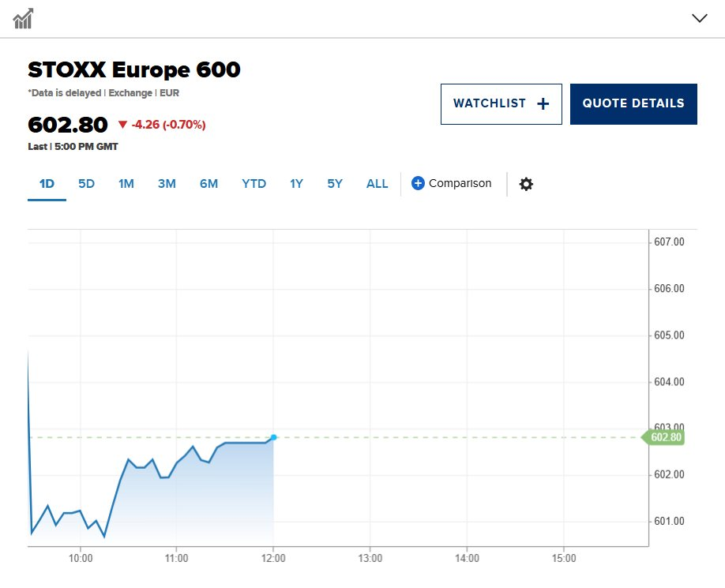Switch chart to 6M range

tap(208, 184)
